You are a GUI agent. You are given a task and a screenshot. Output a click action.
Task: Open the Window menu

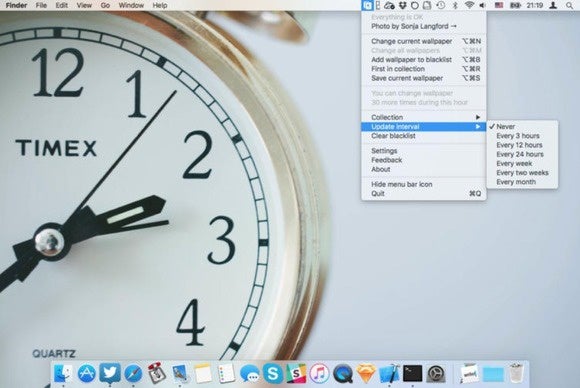point(131,5)
